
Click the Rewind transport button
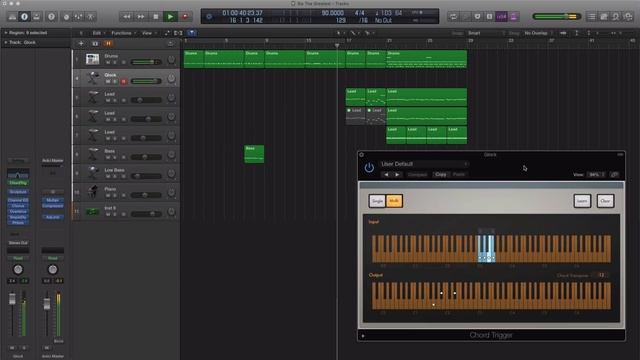pyautogui.click(x=127, y=17)
